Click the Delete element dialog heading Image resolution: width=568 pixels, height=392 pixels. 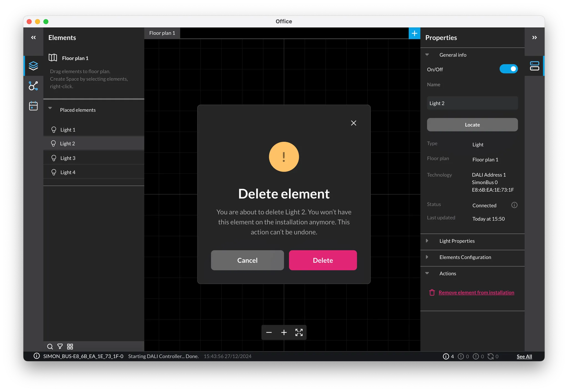[x=284, y=194]
